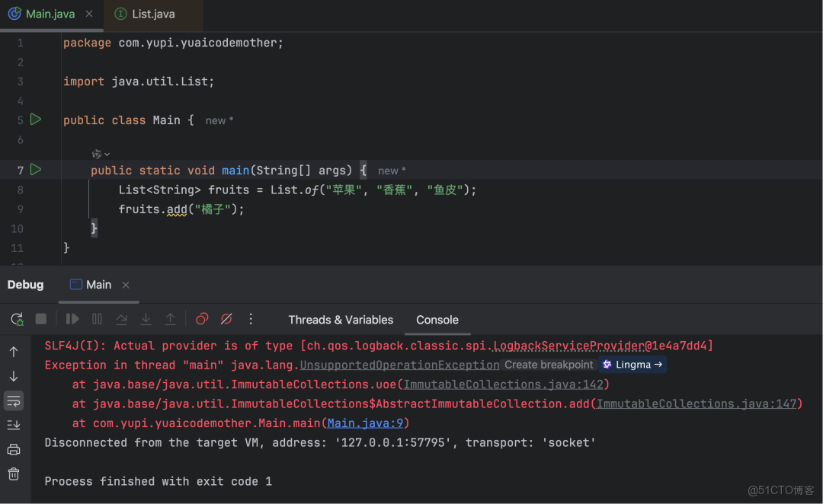View all breakpoints

coord(202,319)
